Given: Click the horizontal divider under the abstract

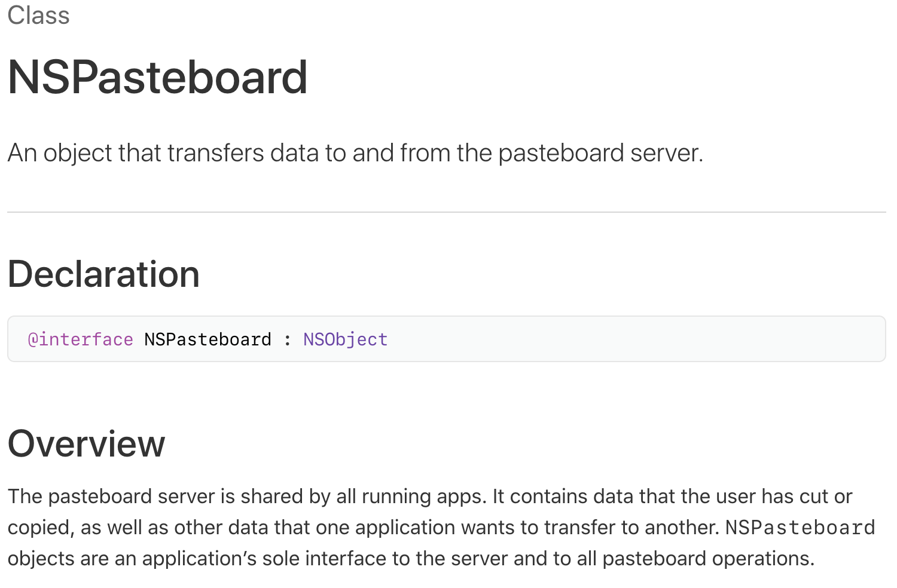Looking at the screenshot, I should [447, 212].
